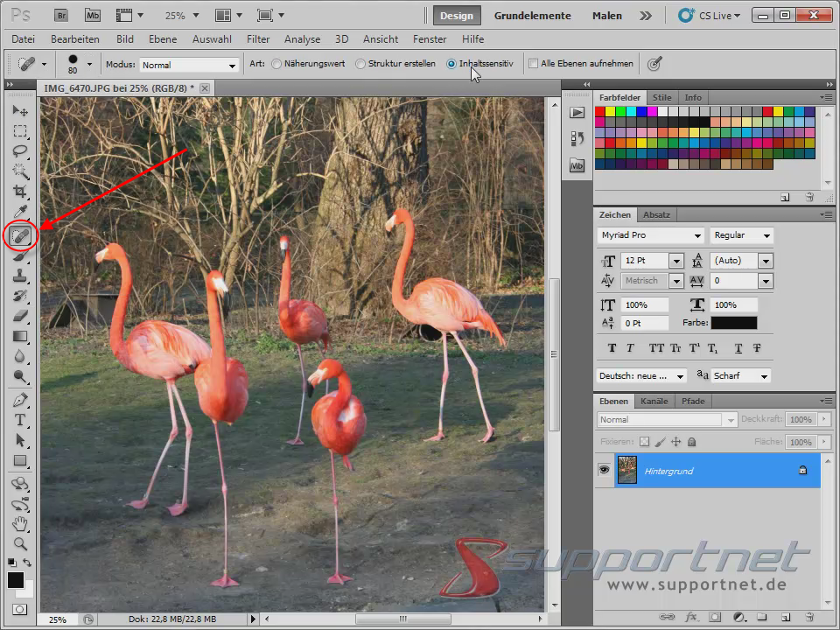
Task: Open the font size dropdown 12 Pt
Action: click(675, 260)
